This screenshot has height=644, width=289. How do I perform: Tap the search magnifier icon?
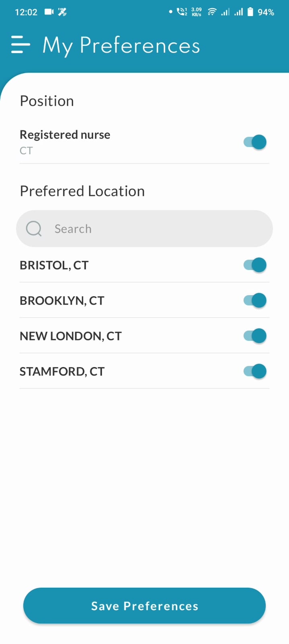34,229
